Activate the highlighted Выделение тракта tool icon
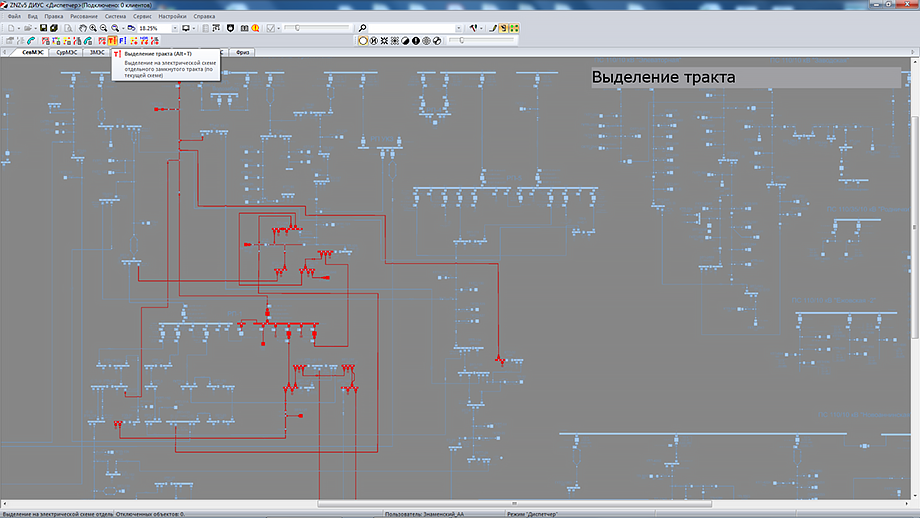This screenshot has width=920, height=518. 112,40
